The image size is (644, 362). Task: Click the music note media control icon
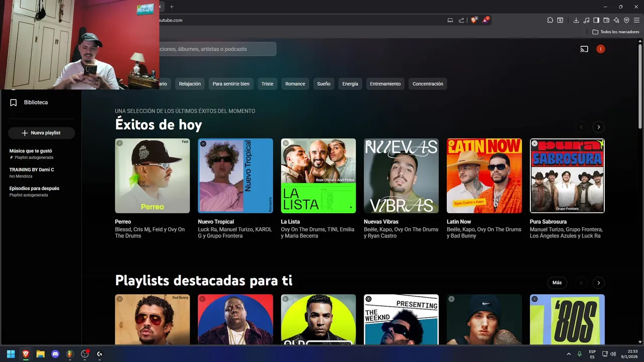coord(586,20)
